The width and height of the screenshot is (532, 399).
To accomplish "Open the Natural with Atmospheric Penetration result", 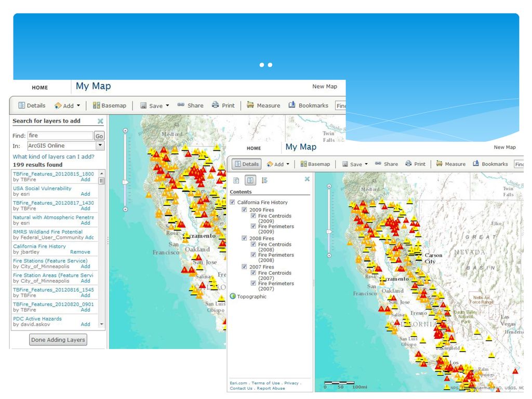I will pos(54,217).
